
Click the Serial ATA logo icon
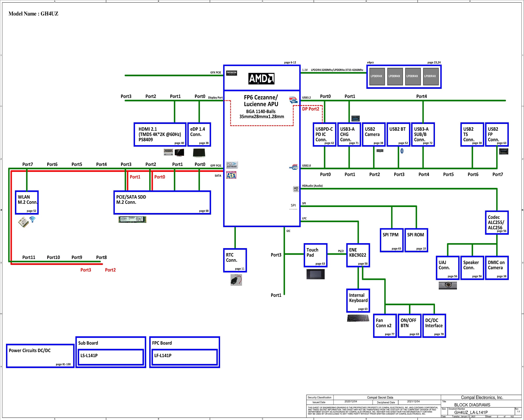(x=231, y=175)
